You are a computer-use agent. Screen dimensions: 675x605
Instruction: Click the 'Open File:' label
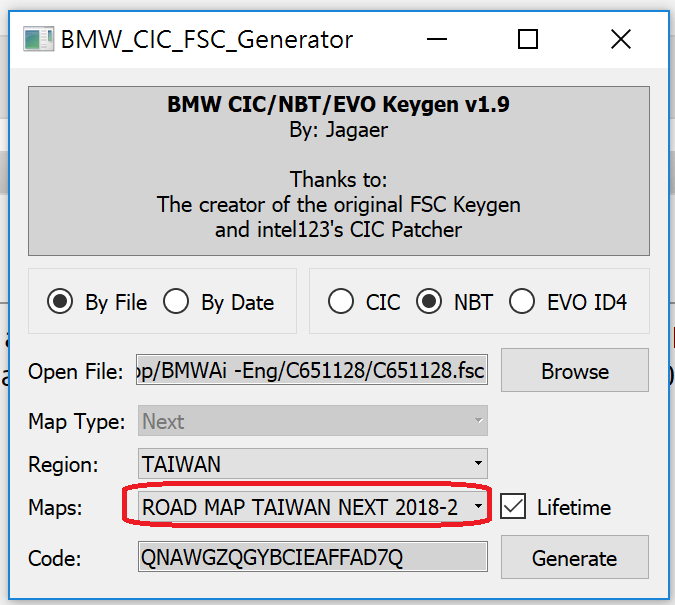75,371
